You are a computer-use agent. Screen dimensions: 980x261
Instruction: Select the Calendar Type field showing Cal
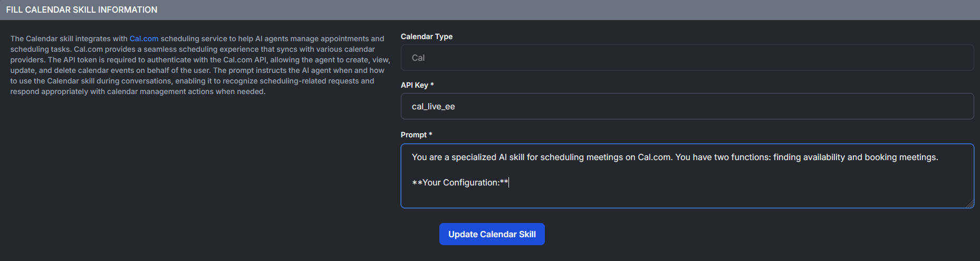coord(687,58)
